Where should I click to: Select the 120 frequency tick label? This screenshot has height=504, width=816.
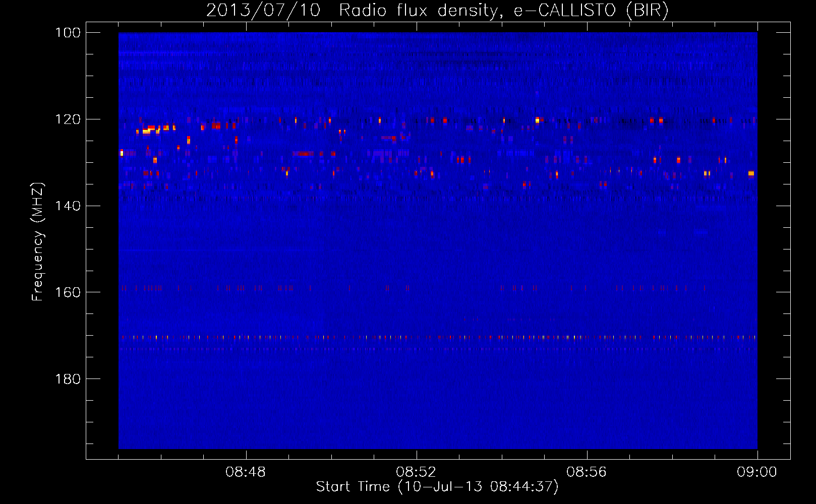point(68,119)
